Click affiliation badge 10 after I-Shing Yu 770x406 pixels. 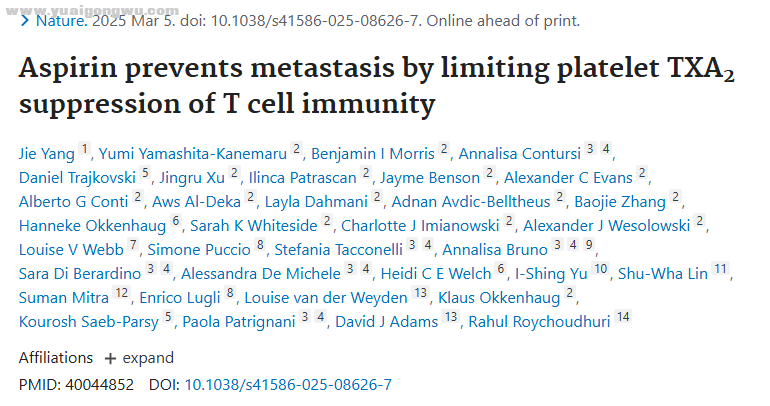tap(600, 269)
